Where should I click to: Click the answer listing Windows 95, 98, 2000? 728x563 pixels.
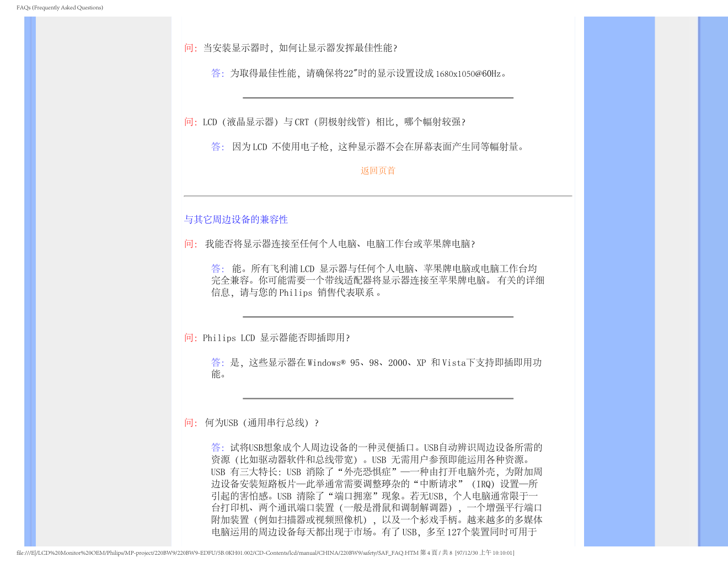click(377, 368)
